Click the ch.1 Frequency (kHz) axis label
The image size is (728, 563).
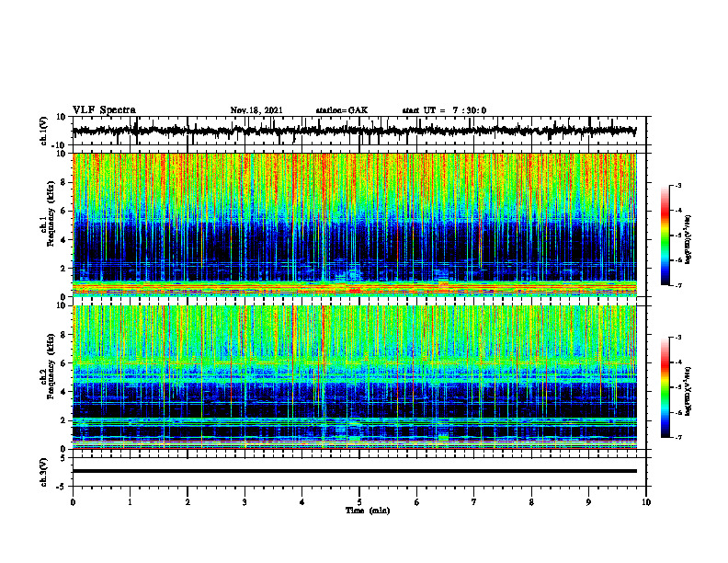pyautogui.click(x=49, y=214)
